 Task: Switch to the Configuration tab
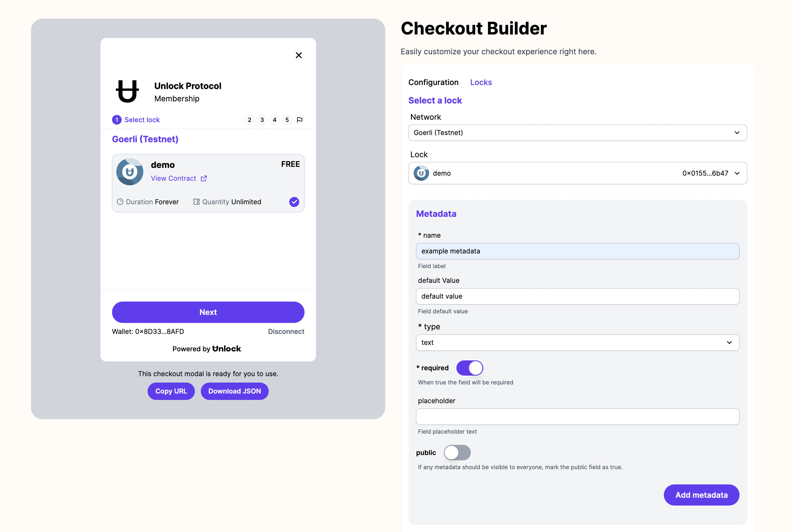433,82
